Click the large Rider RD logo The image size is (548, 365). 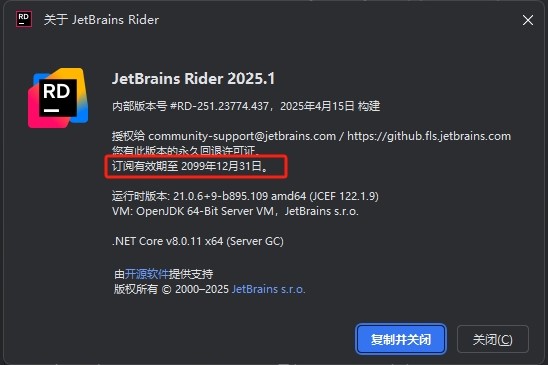click(x=58, y=98)
